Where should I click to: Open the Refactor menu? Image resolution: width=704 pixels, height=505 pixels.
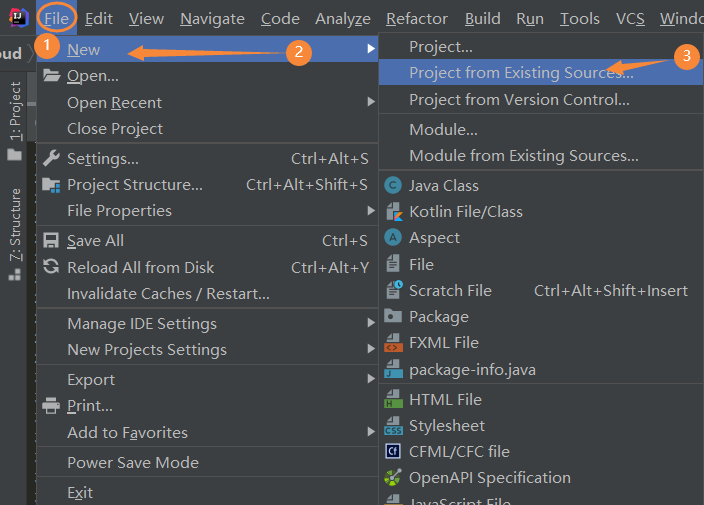(x=417, y=19)
